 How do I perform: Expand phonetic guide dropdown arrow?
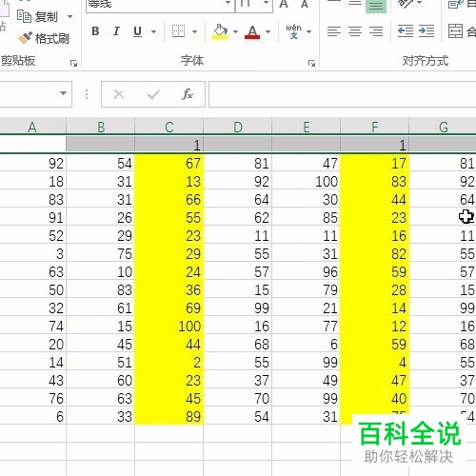(308, 31)
